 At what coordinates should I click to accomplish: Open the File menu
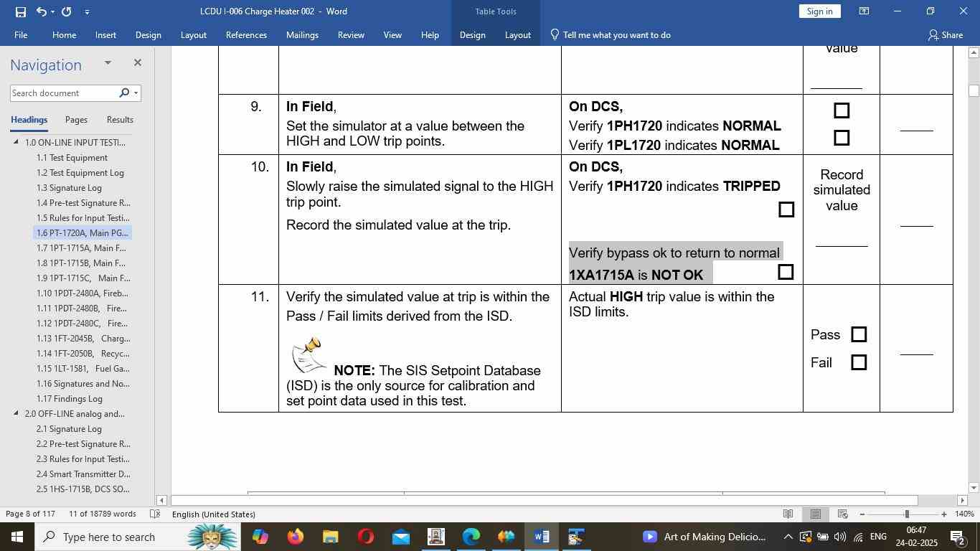21,34
